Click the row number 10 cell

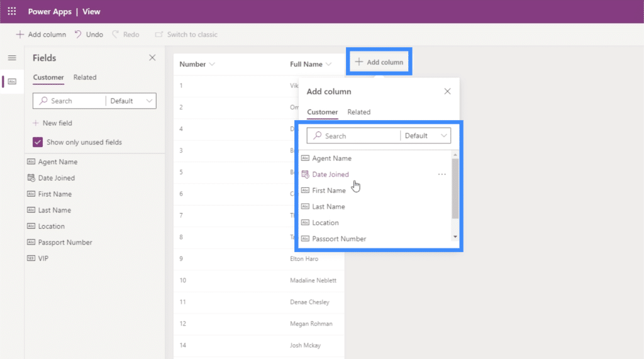[183, 280]
